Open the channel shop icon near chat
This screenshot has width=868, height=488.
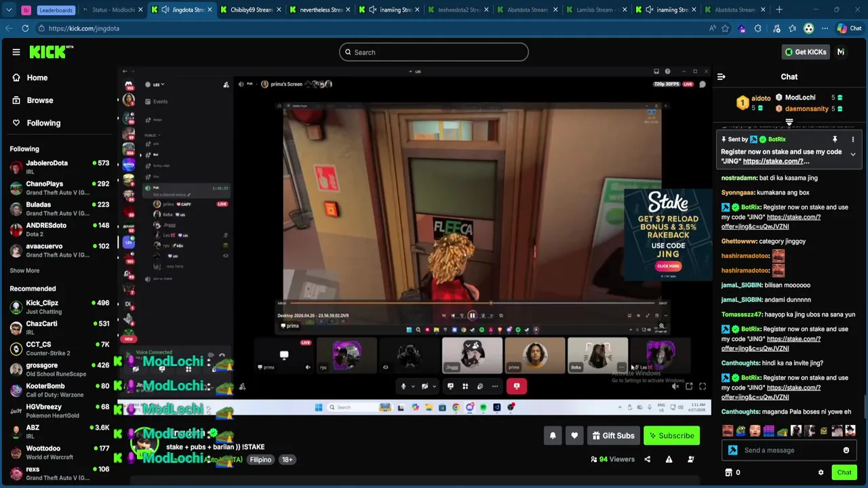(x=728, y=472)
